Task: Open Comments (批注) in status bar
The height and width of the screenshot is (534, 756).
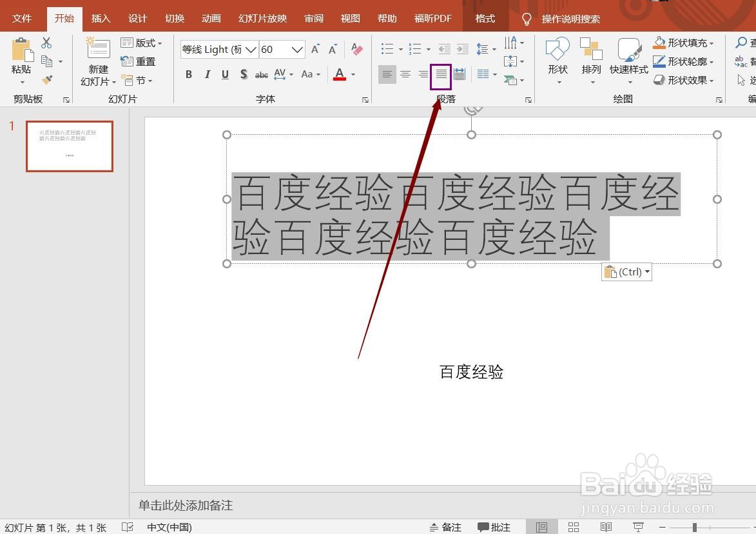Action: pyautogui.click(x=494, y=528)
